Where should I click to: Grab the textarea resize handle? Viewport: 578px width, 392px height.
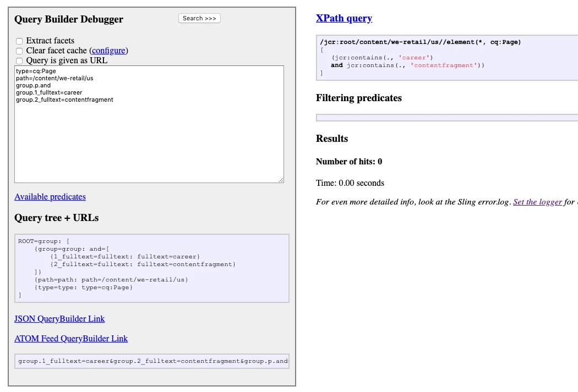(281, 180)
